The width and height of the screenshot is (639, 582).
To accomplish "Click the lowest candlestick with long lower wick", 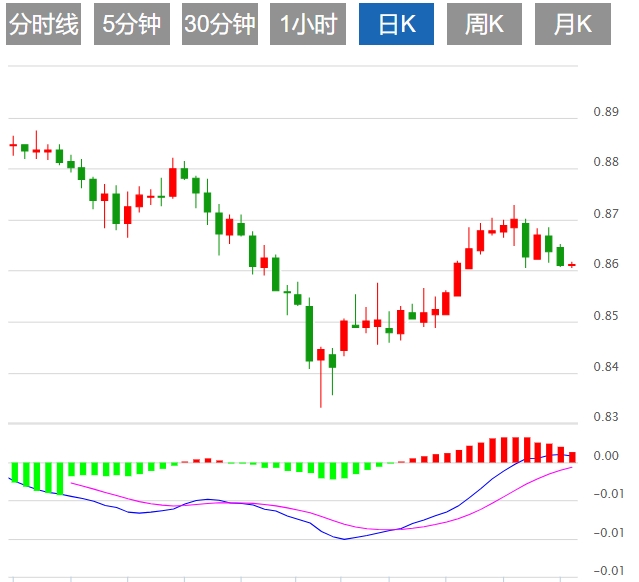I will (x=321, y=377).
